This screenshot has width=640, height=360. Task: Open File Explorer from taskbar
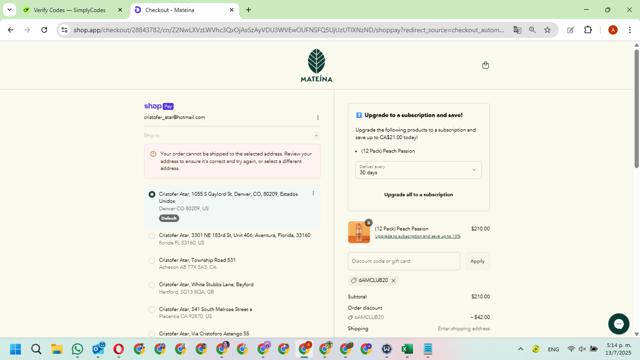tap(57, 349)
